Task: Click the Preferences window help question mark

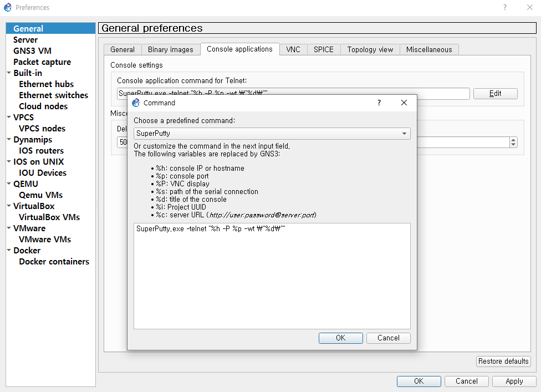Action: pyautogui.click(x=505, y=7)
